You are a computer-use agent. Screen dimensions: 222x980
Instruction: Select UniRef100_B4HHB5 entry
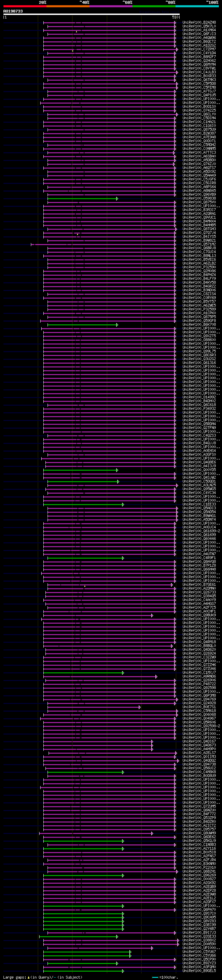tap(199, 225)
